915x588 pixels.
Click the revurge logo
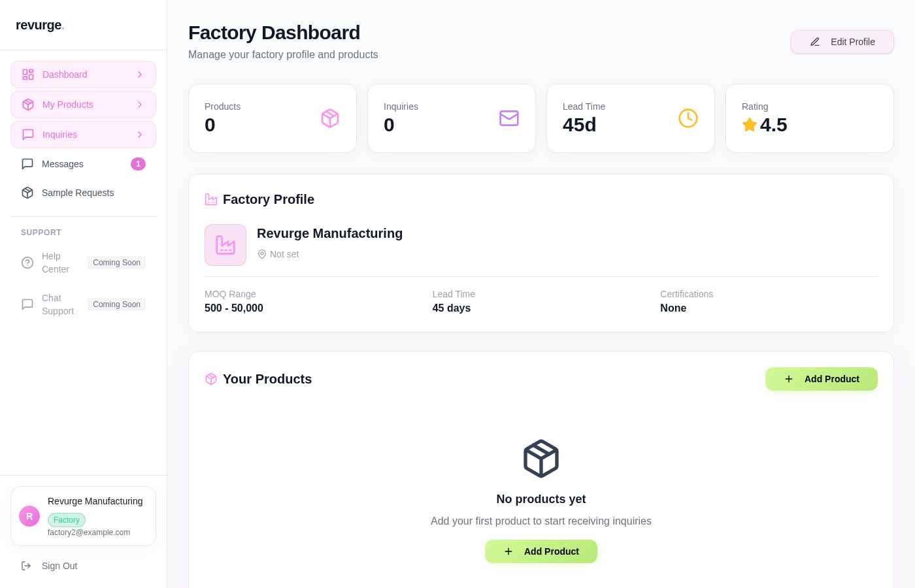click(x=40, y=25)
